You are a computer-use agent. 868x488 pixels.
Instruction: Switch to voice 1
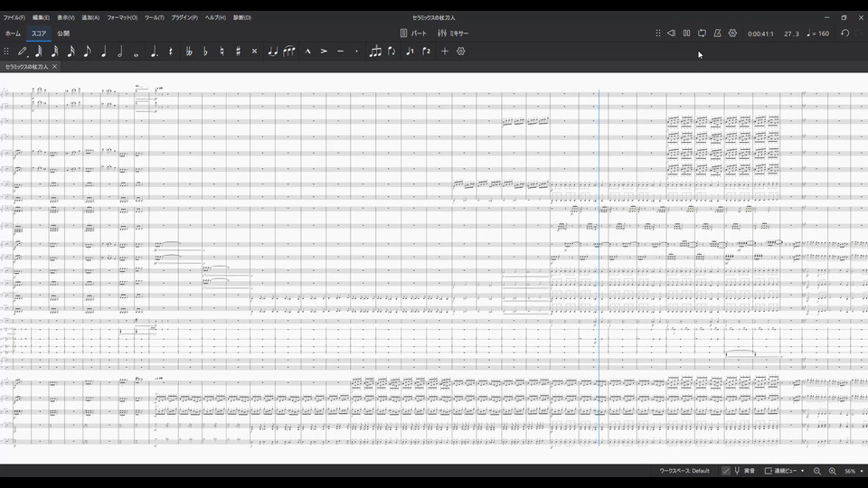pos(410,52)
